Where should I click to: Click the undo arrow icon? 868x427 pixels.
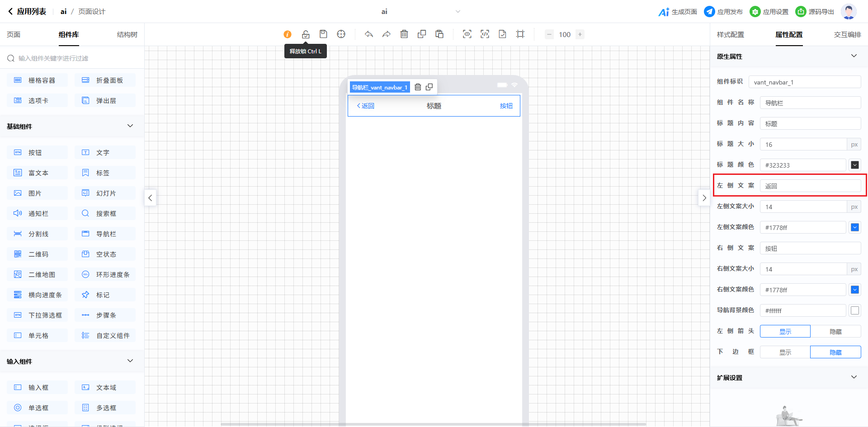point(369,34)
